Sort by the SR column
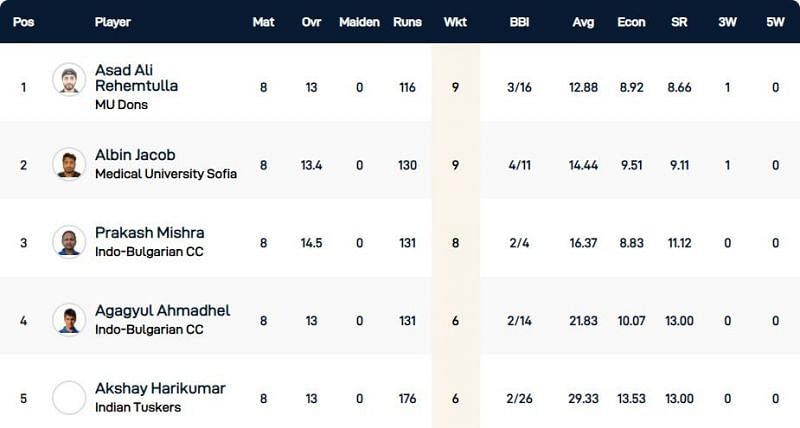The height and width of the screenshot is (428, 800). tap(679, 22)
